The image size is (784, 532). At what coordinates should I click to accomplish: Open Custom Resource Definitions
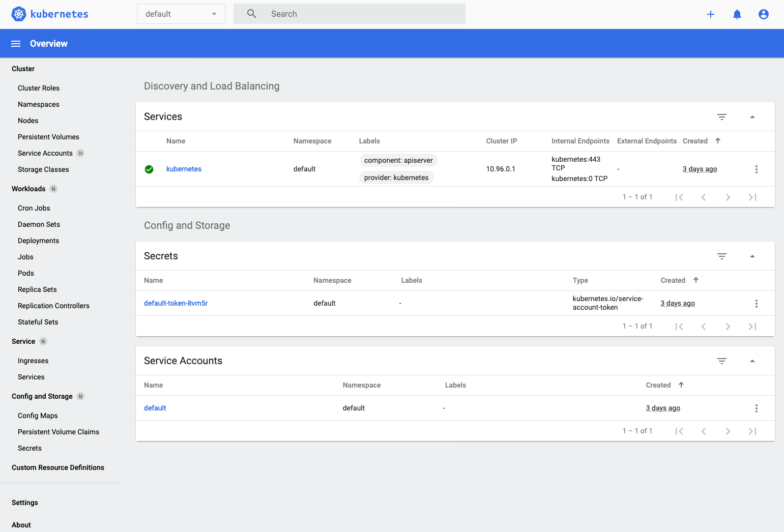[58, 467]
